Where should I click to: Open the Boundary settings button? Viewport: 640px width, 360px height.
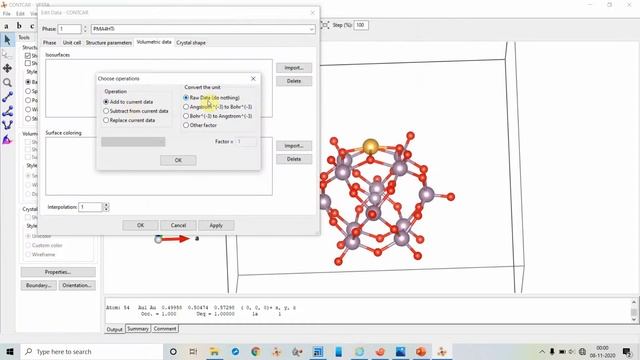(38, 285)
